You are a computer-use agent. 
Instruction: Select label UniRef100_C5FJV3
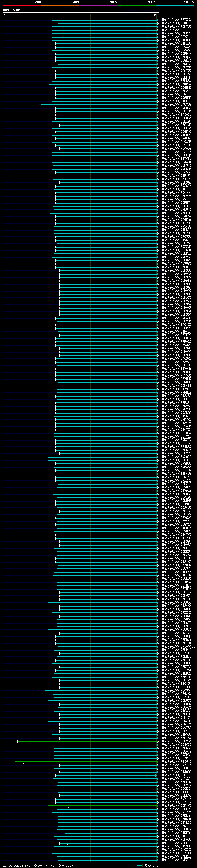pyautogui.click(x=176, y=806)
